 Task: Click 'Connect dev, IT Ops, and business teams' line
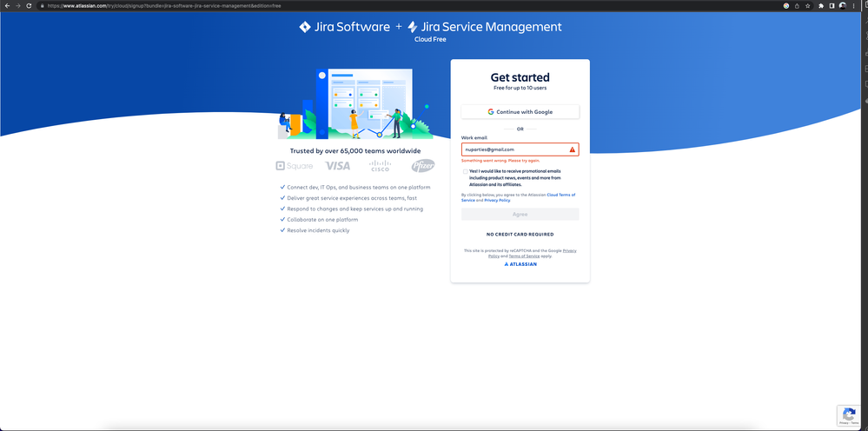pyautogui.click(x=359, y=188)
